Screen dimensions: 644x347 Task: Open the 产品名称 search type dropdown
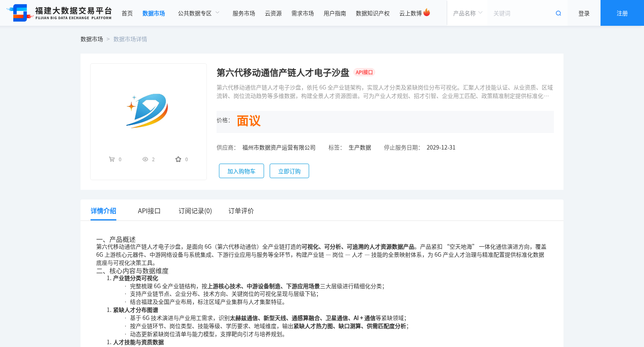468,13
